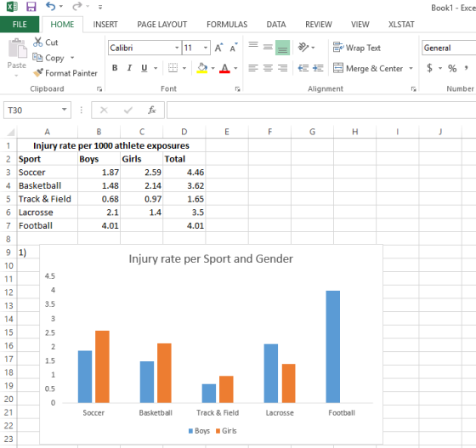Align text left
This screenshot has width=476, height=448.
[253, 68]
